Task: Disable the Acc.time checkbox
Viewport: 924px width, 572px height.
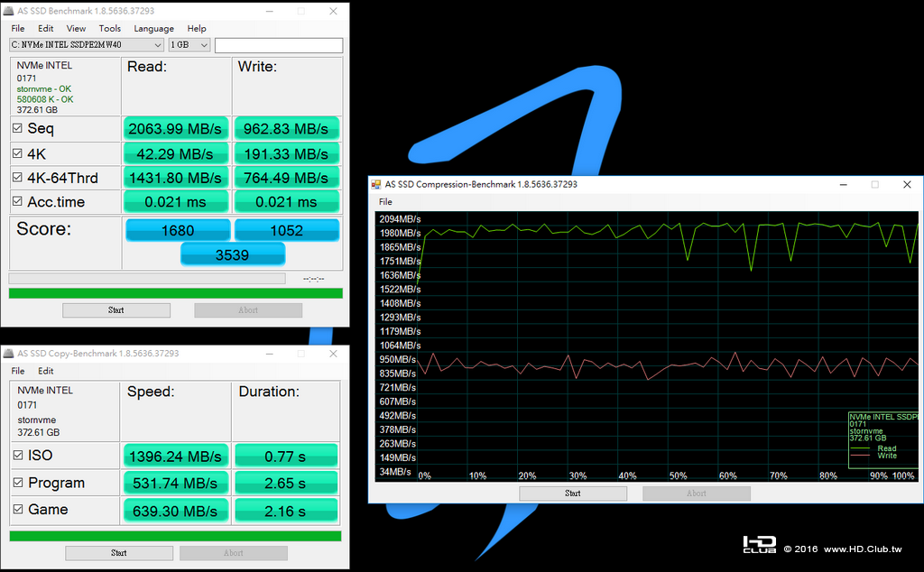Action: click(x=18, y=201)
